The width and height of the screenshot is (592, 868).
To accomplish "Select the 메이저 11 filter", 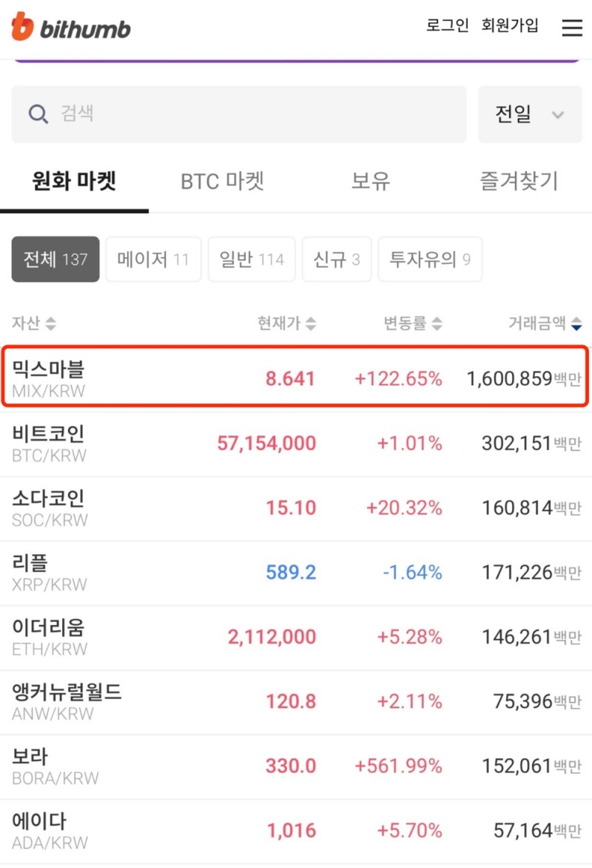I will pos(153,259).
